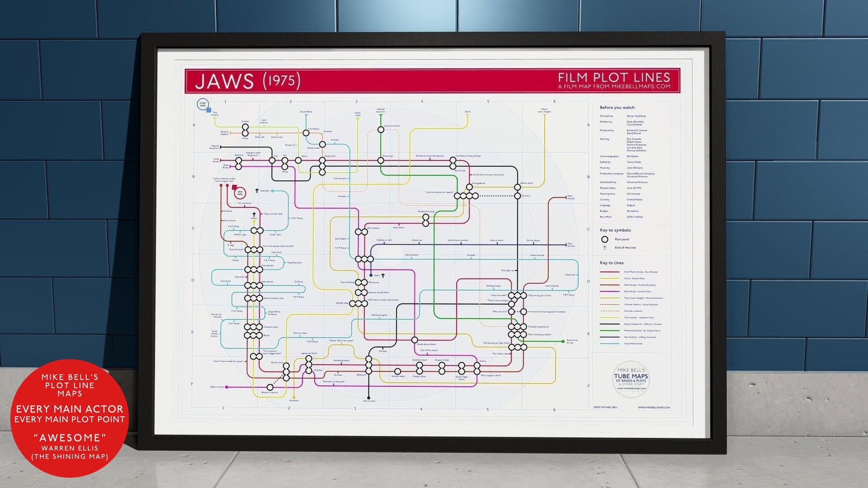Click the 'Matt Hooper' line start label

click(571, 198)
